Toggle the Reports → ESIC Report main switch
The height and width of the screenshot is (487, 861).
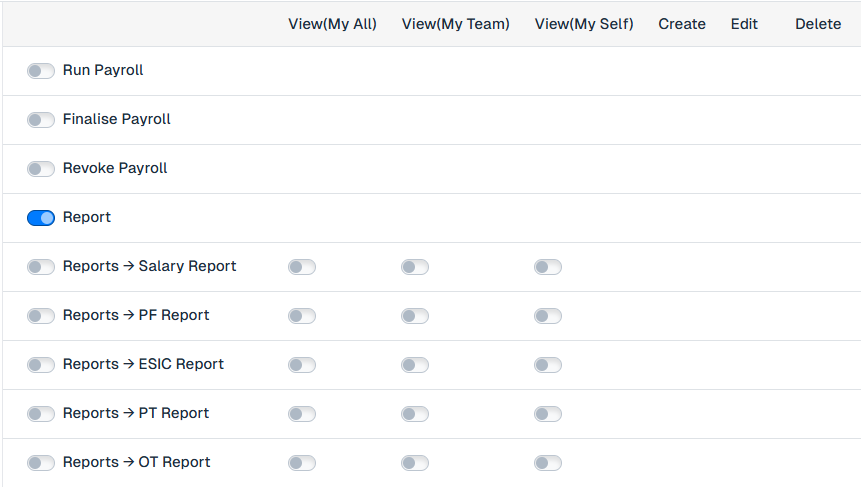coord(41,365)
